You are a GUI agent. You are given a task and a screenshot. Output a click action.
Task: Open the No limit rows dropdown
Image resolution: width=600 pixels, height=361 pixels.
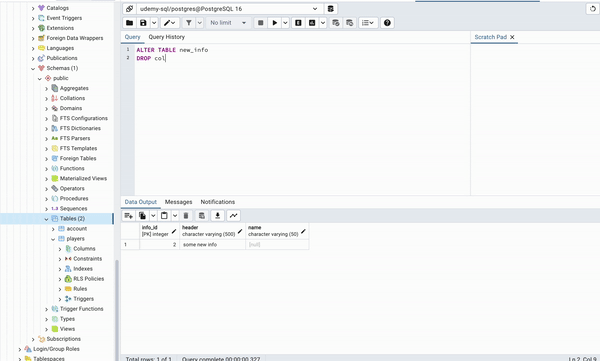[x=228, y=23]
